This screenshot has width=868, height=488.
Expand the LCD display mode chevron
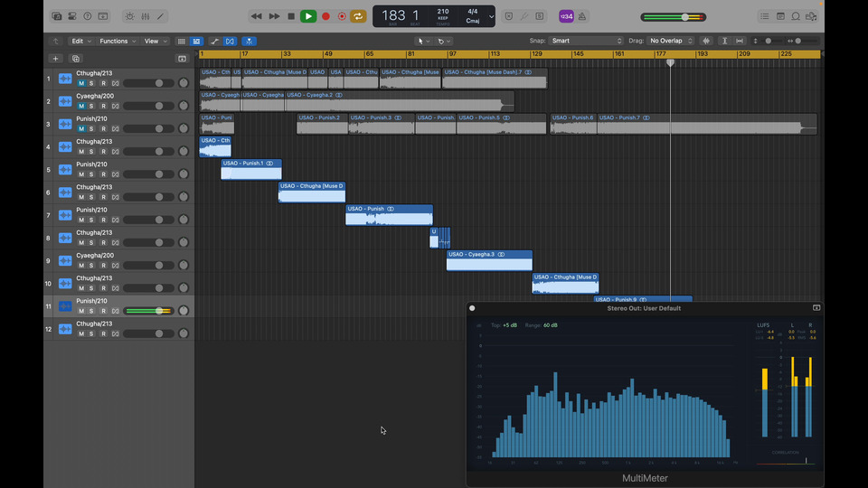492,16
